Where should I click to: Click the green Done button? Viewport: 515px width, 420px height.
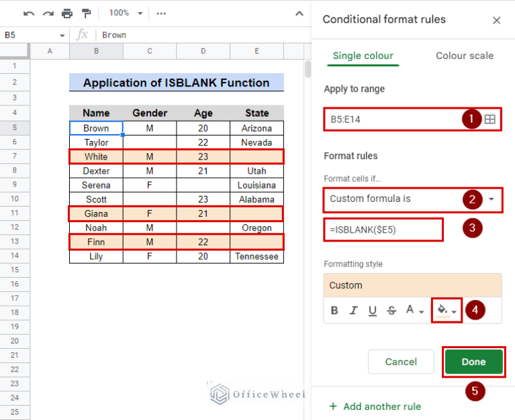pos(473,362)
